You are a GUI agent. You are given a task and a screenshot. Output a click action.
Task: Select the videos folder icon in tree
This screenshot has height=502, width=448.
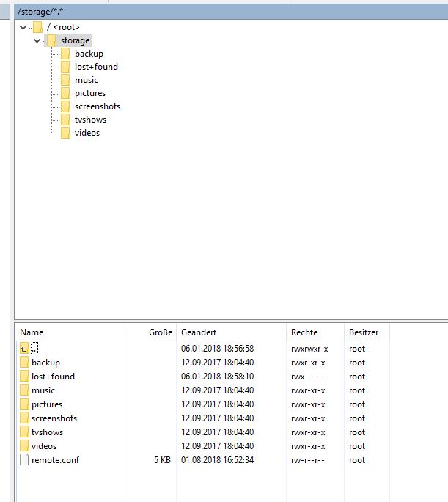(x=65, y=133)
